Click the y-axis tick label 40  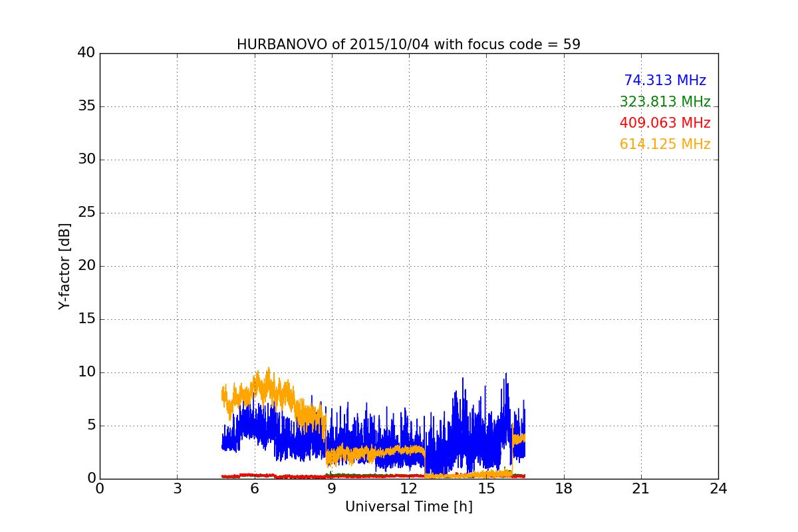(86, 53)
